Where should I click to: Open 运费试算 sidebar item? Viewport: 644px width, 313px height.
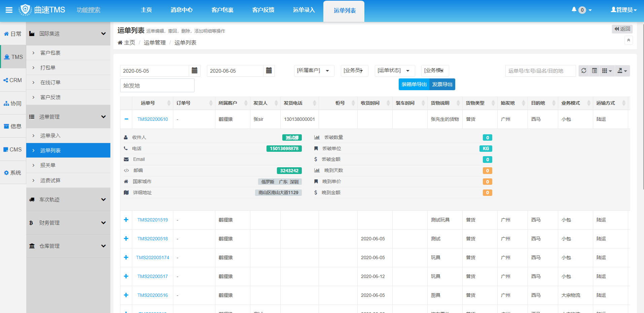(68, 180)
